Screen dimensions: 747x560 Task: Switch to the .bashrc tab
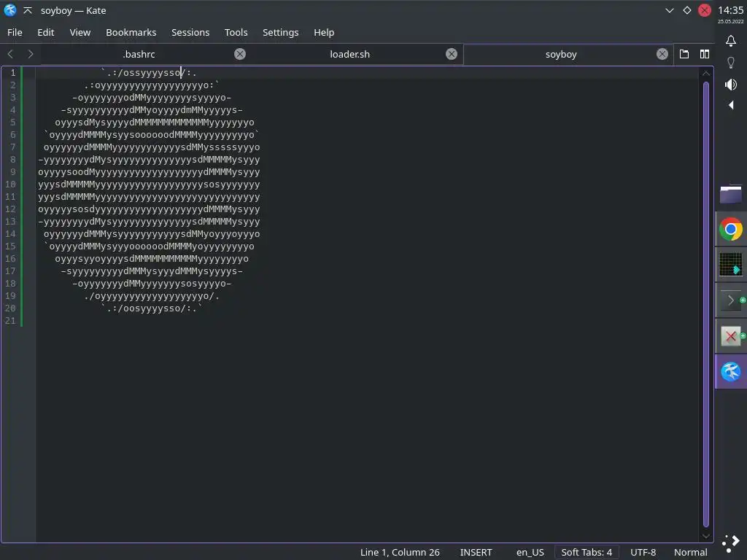(139, 54)
